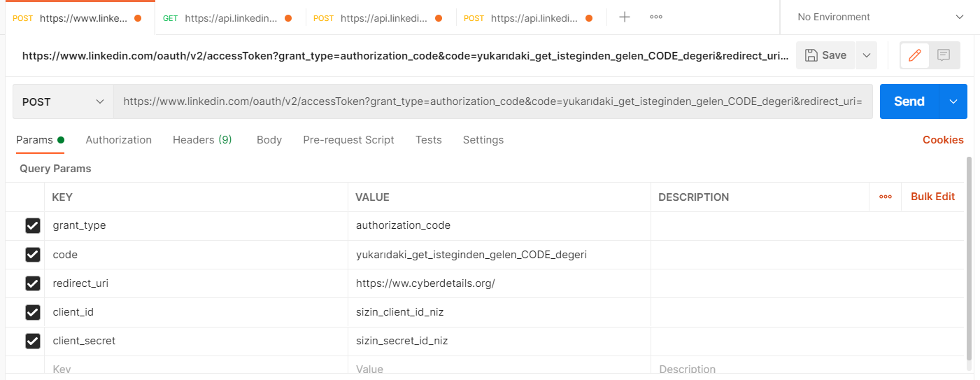This screenshot has width=980, height=380.
Task: Open the HTTP method POST dropdown
Action: click(63, 101)
